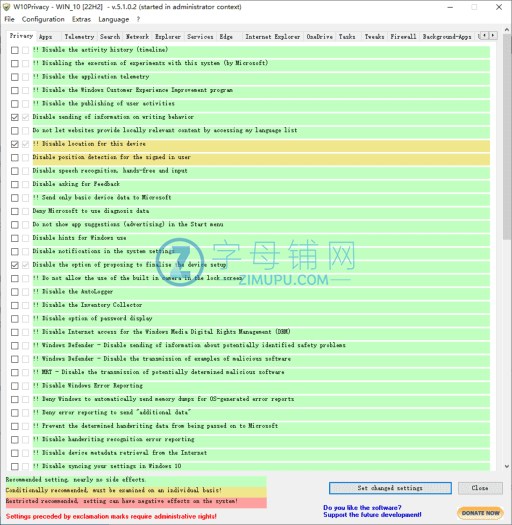
Task: Open the Language menu
Action: click(x=114, y=19)
